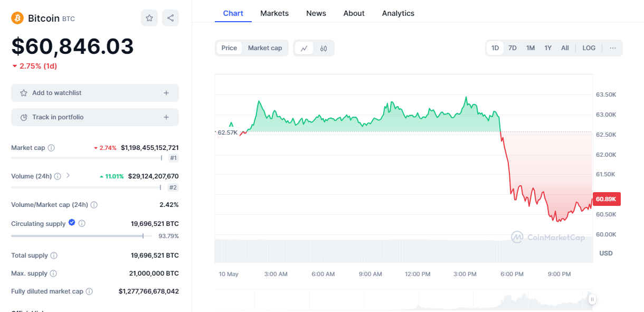Screen dimensions: 644x312
Task: Open the Chart tab
Action: (x=233, y=13)
